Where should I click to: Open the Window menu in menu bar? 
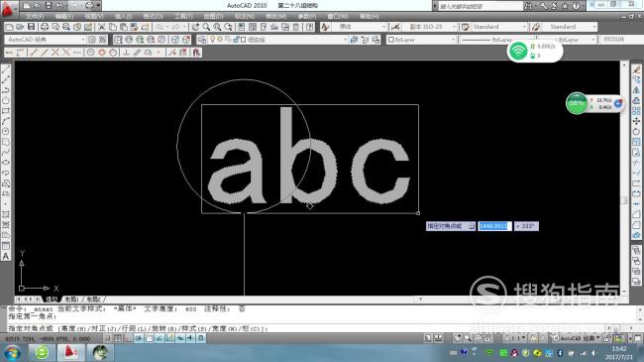coord(338,17)
